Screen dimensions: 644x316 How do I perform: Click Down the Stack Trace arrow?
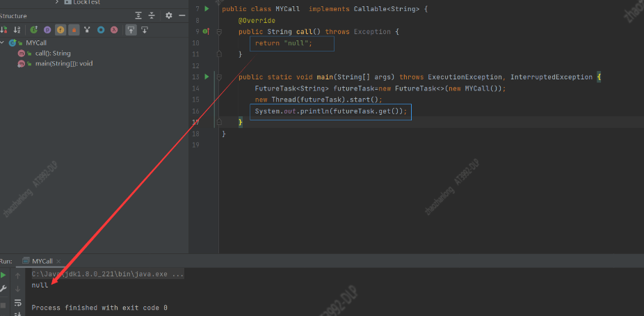click(17, 290)
